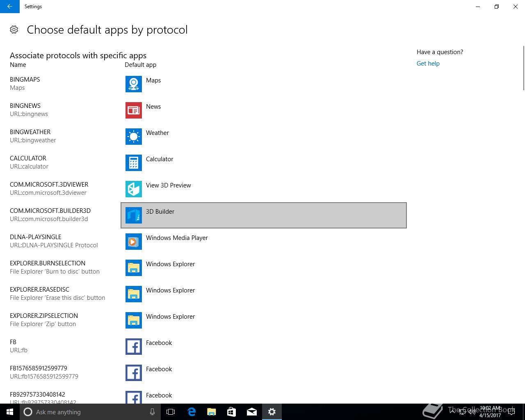Select the highlighted 3D Builder entry

(x=264, y=215)
